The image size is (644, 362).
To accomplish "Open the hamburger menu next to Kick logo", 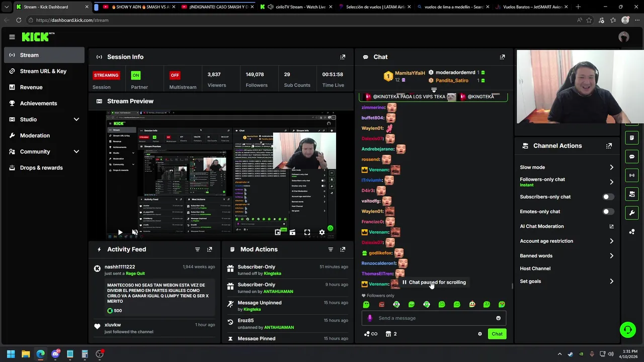I will tap(12, 37).
